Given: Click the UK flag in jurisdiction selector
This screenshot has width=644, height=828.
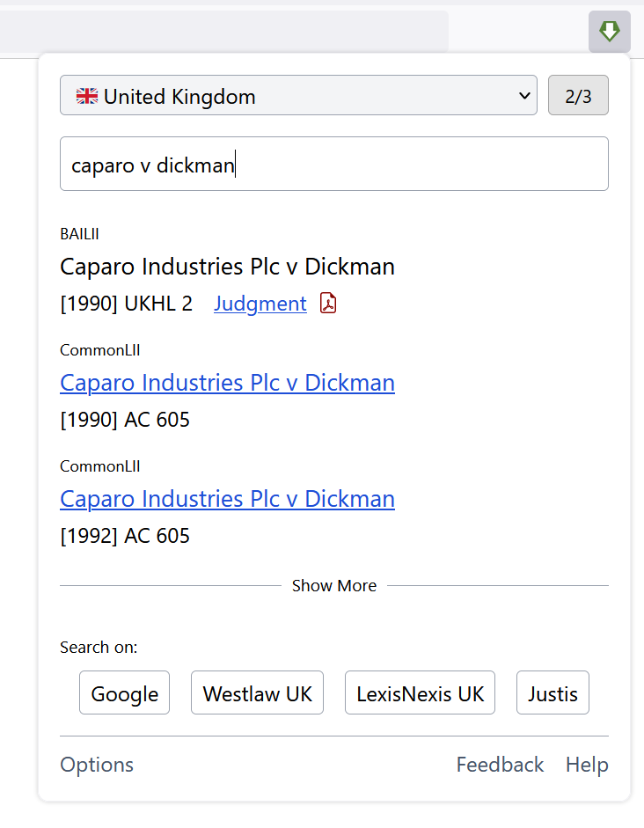Looking at the screenshot, I should pyautogui.click(x=87, y=96).
